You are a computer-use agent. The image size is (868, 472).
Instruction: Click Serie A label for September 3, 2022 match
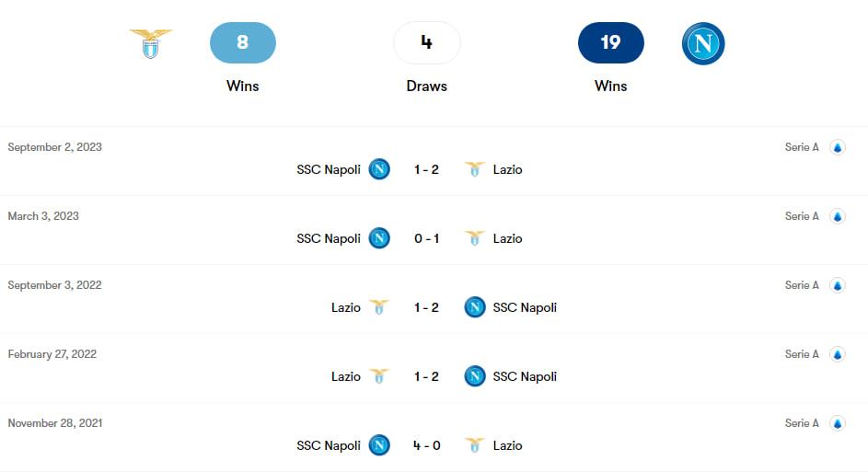pos(802,285)
